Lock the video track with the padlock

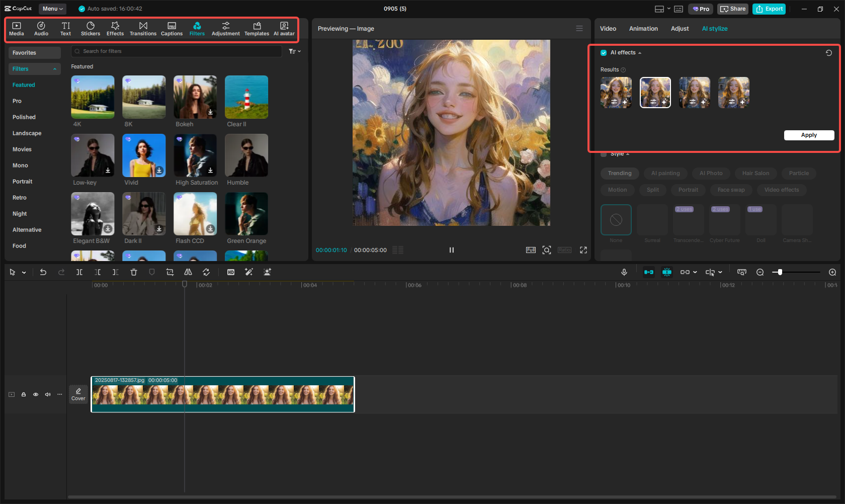pyautogui.click(x=24, y=394)
